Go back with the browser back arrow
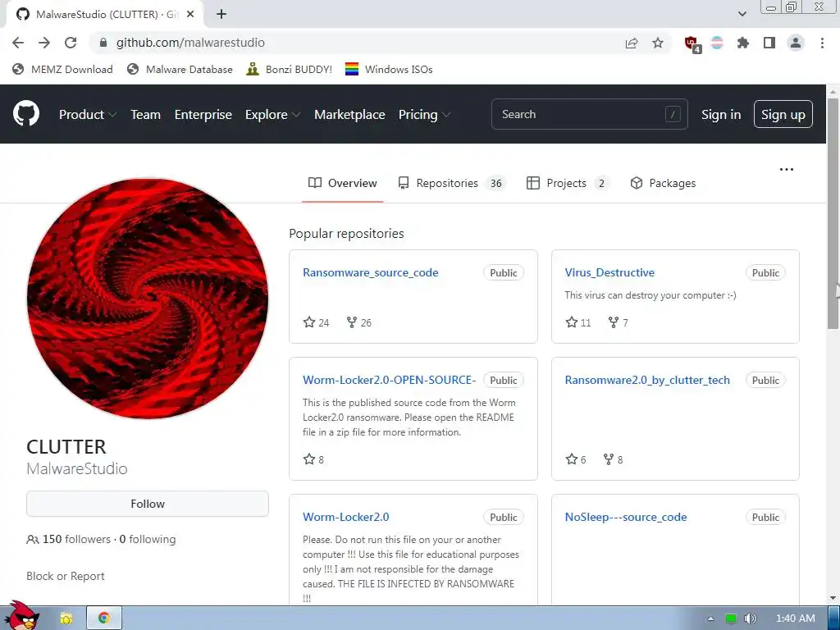The height and width of the screenshot is (630, 840). click(18, 43)
